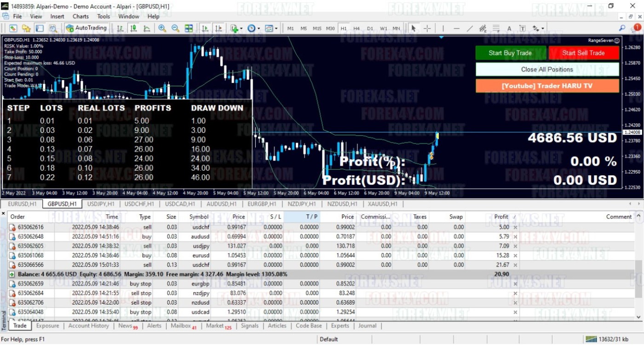
Task: Open the arrows objects dropdown
Action: click(538, 29)
